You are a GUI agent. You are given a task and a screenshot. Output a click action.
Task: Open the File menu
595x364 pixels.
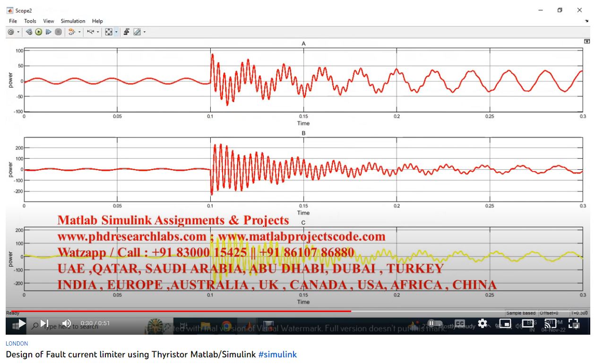13,21
